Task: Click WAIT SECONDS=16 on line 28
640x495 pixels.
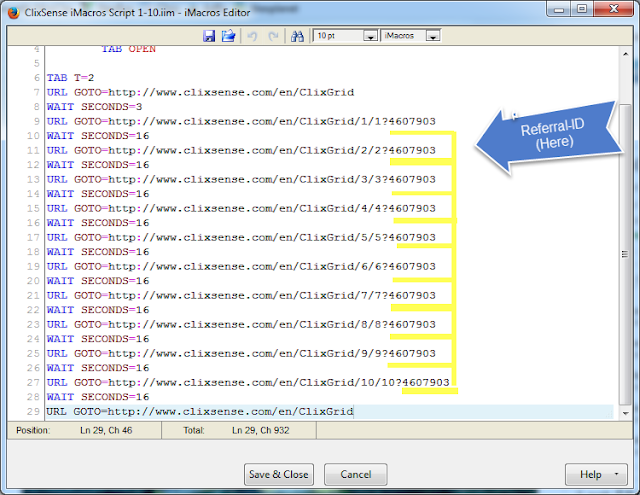Action: 98,397
